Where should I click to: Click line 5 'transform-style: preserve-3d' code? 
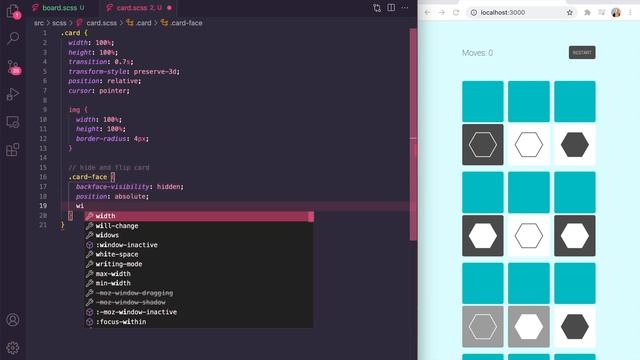(x=124, y=71)
